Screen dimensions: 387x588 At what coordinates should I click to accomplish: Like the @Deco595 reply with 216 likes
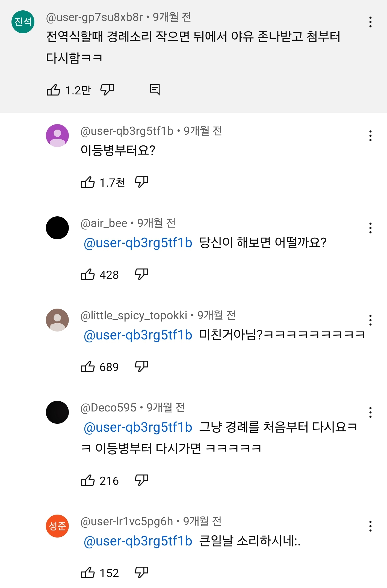pyautogui.click(x=88, y=480)
